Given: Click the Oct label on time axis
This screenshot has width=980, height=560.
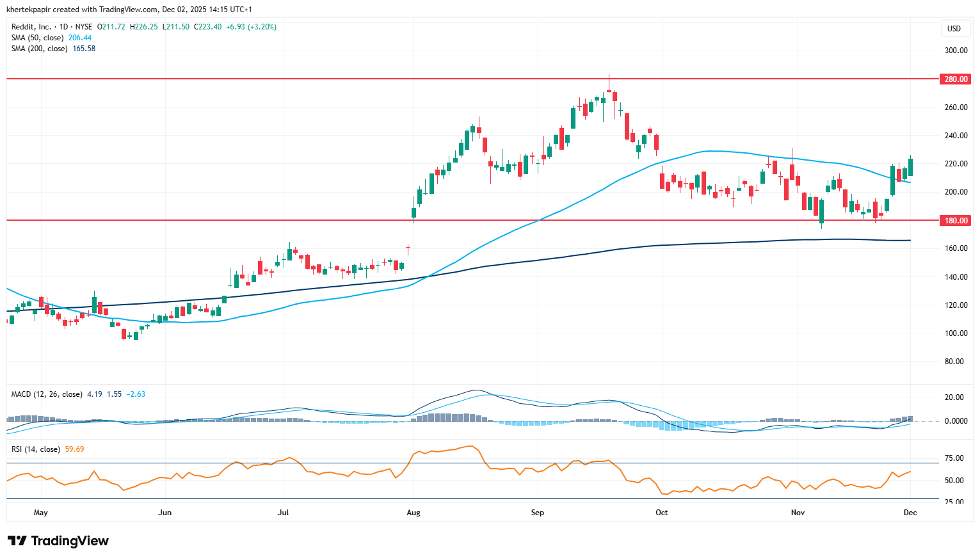Looking at the screenshot, I should coord(661,513).
